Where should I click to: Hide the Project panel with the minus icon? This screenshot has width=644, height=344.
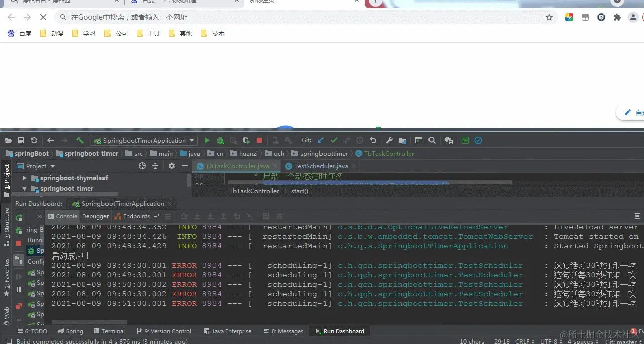pos(185,166)
